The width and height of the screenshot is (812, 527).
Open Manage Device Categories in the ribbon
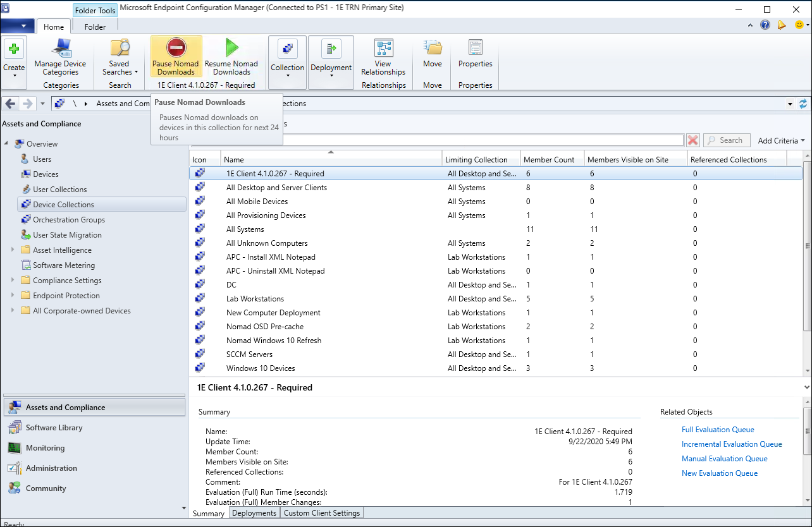tap(61, 49)
